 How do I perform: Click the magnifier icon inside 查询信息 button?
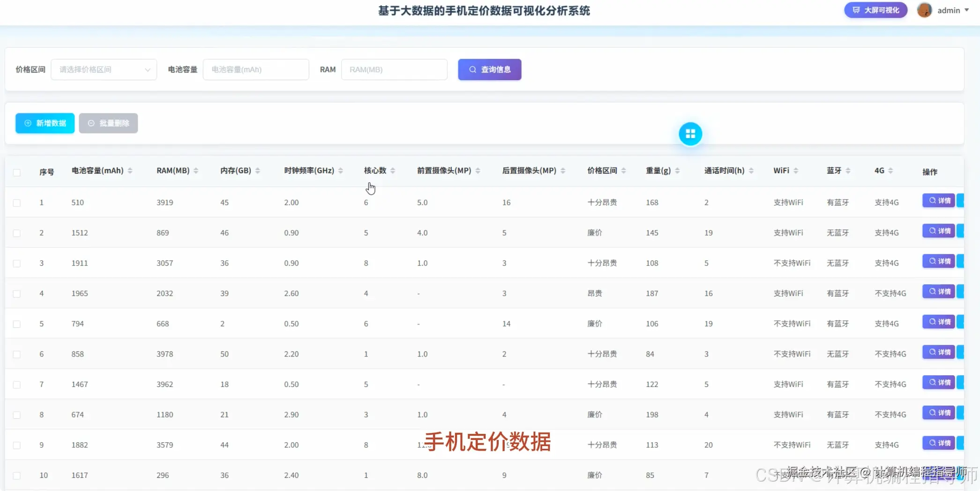click(x=473, y=69)
